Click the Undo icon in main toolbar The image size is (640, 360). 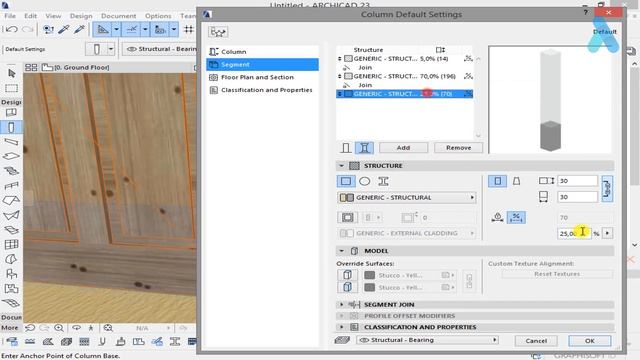11,29
